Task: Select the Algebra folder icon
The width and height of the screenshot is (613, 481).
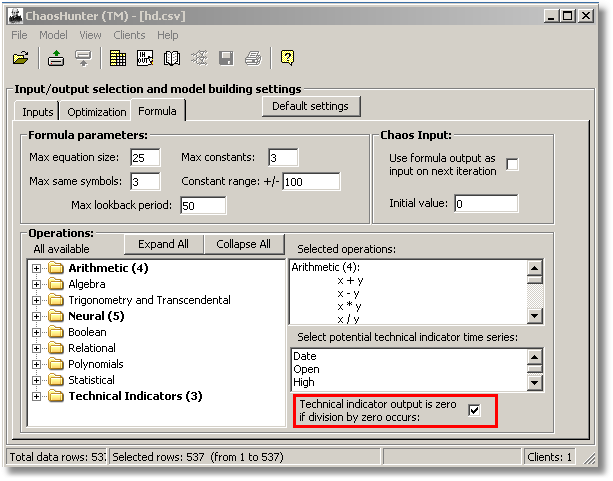Action: tap(56, 284)
